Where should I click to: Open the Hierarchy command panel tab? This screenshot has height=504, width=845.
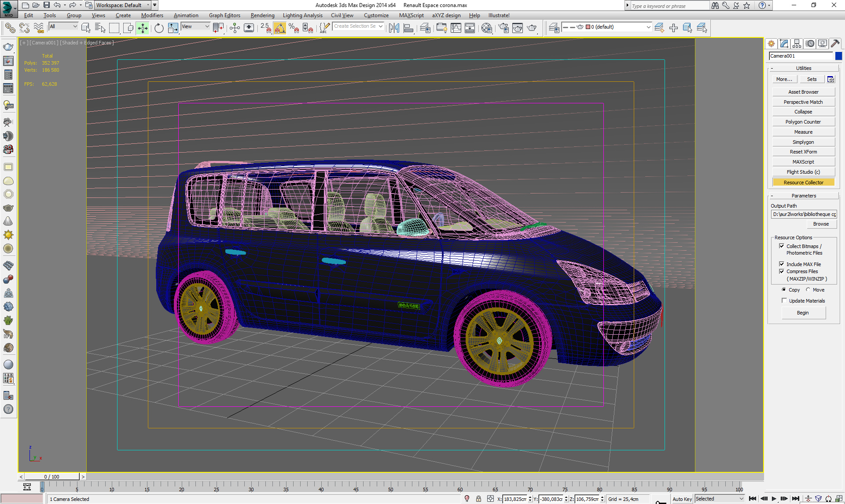coord(797,44)
